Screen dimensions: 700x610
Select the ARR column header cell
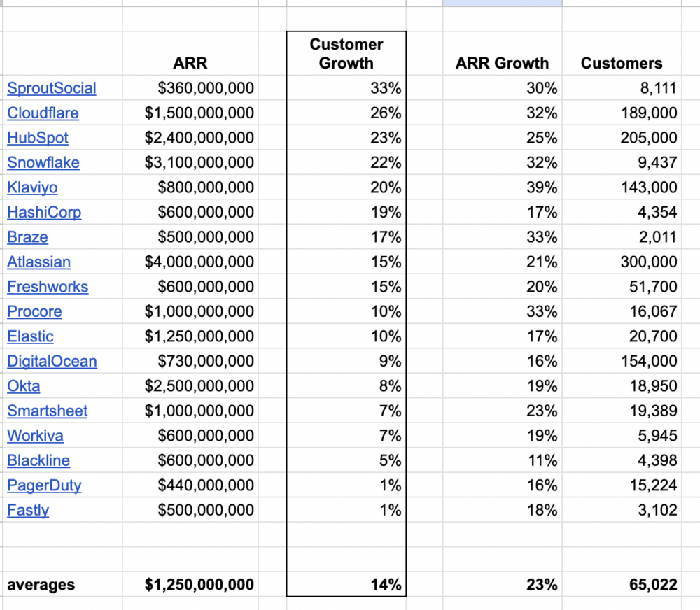point(190,63)
